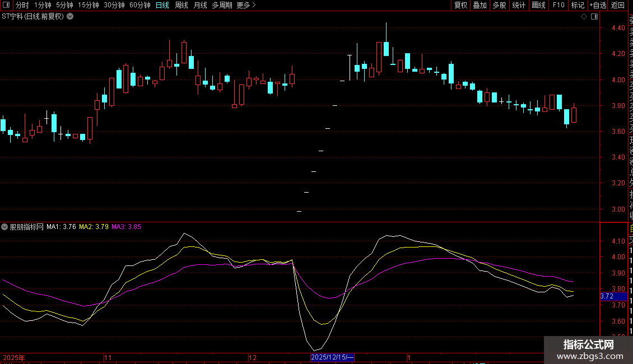Screen dimensions: 633x364
Task: Switch to 60分钟 chart tab
Action: coord(139,5)
